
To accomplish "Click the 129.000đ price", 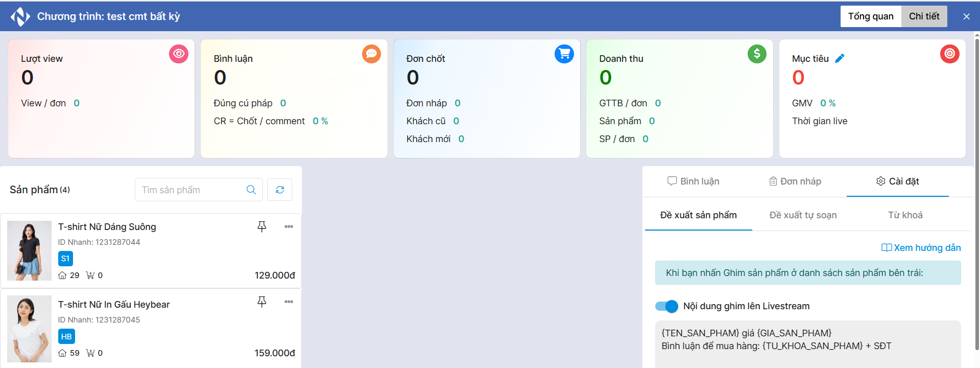I will click(275, 275).
